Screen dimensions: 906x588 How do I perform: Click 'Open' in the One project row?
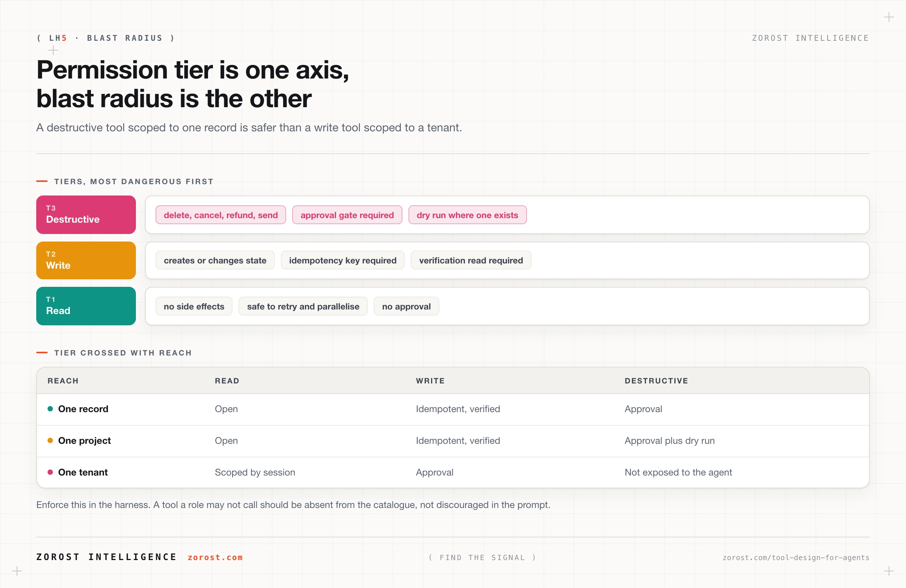click(226, 441)
